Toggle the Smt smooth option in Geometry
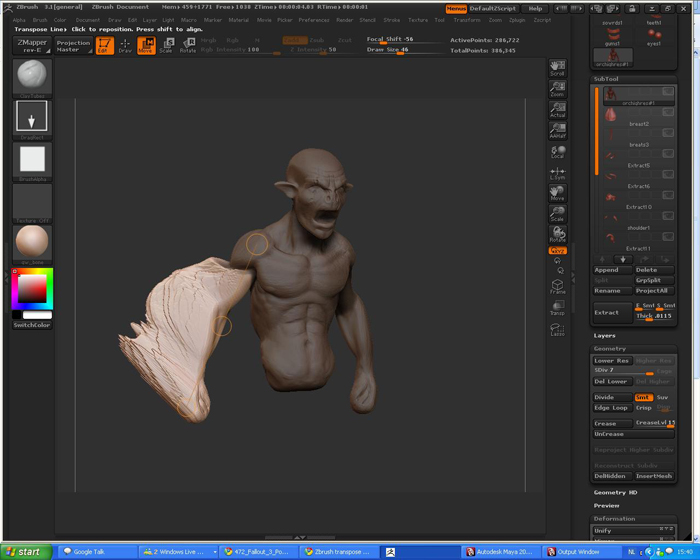The image size is (700, 560). pos(643,397)
